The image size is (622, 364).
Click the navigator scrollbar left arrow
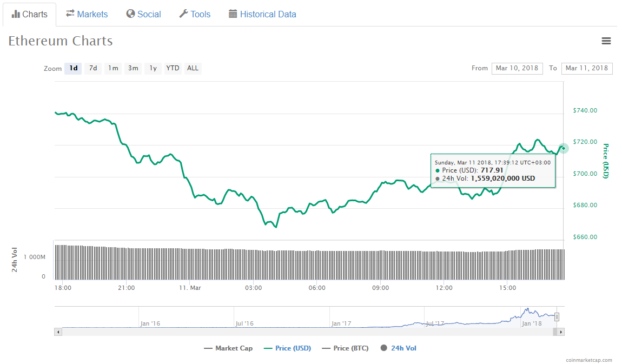(58, 332)
